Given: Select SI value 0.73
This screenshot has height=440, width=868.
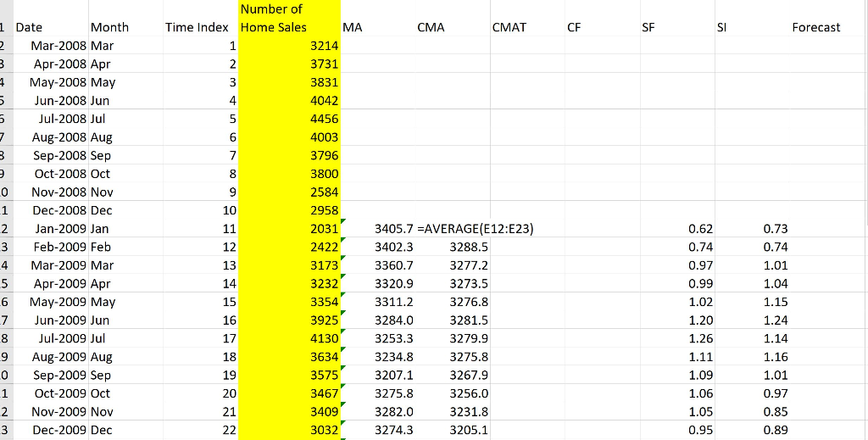Looking at the screenshot, I should point(752,229).
